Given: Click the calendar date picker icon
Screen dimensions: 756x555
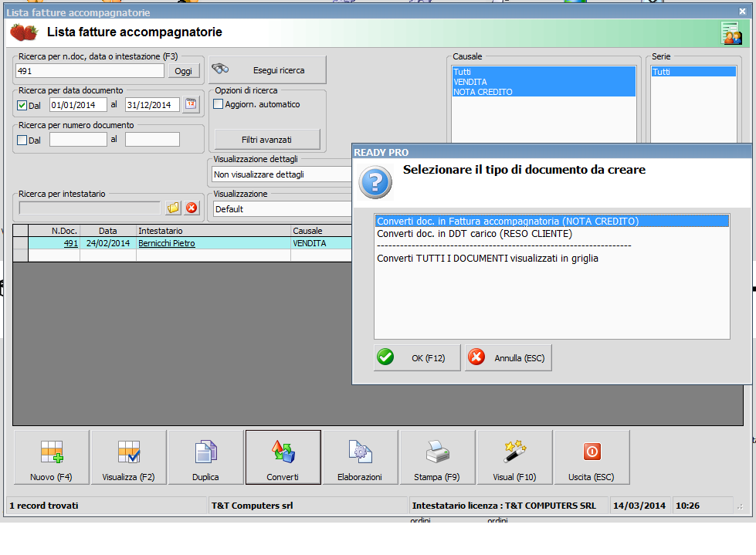Looking at the screenshot, I should (192, 104).
